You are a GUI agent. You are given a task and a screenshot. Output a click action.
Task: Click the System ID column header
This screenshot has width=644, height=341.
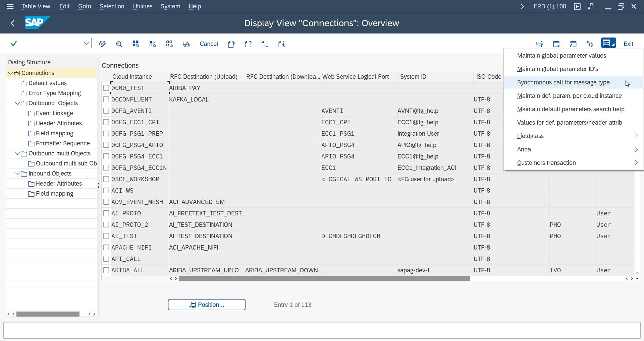coord(435,77)
